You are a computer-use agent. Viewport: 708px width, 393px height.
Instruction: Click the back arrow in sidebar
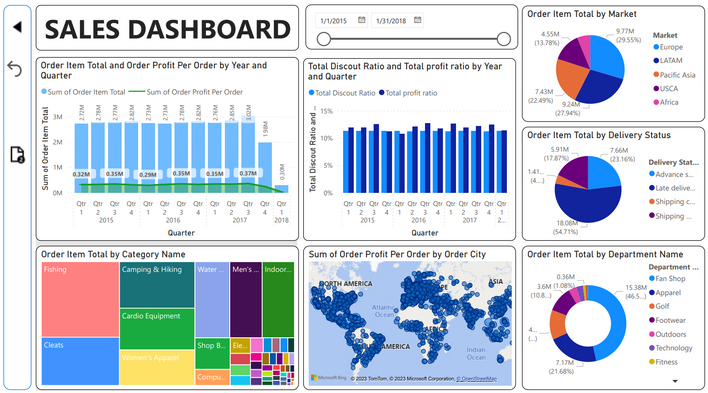pyautogui.click(x=17, y=27)
